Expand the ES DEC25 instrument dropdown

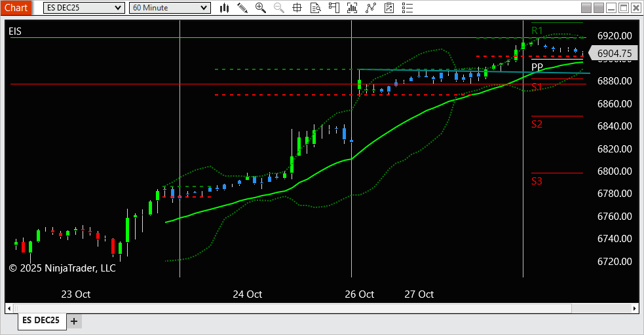(84, 8)
